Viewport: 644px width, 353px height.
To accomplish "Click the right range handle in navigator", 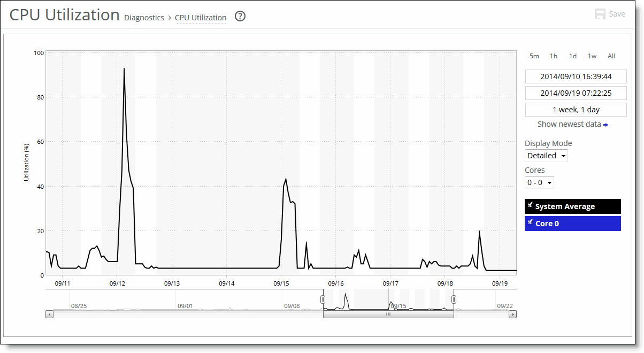I will click(x=454, y=299).
